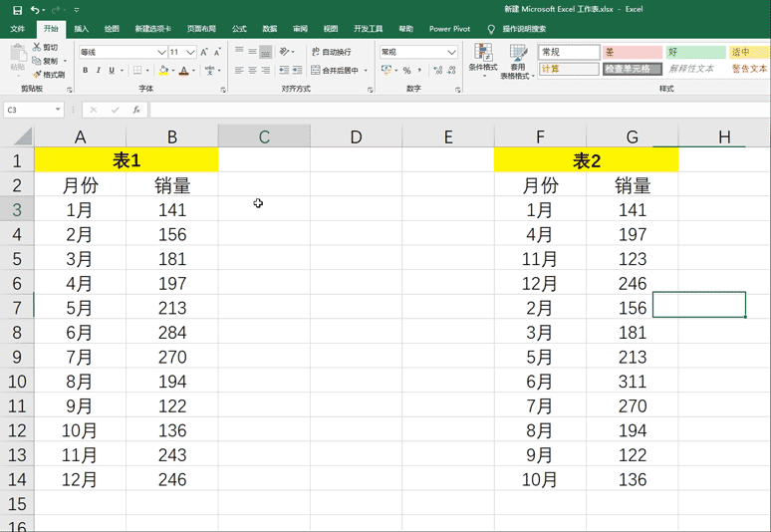
Task: Toggle Bold formatting
Action: click(86, 71)
